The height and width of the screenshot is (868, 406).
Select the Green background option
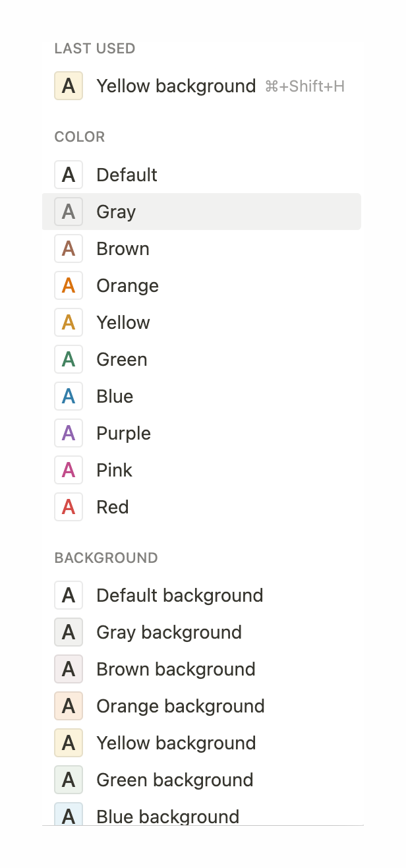(174, 780)
